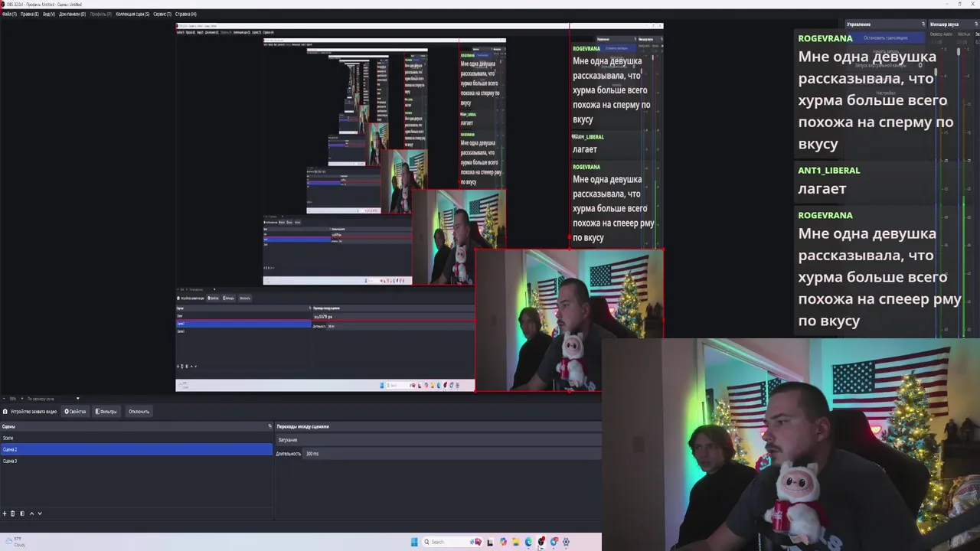This screenshot has width=980, height=551.
Task: Open the Файл (F) menu
Action: [9, 14]
